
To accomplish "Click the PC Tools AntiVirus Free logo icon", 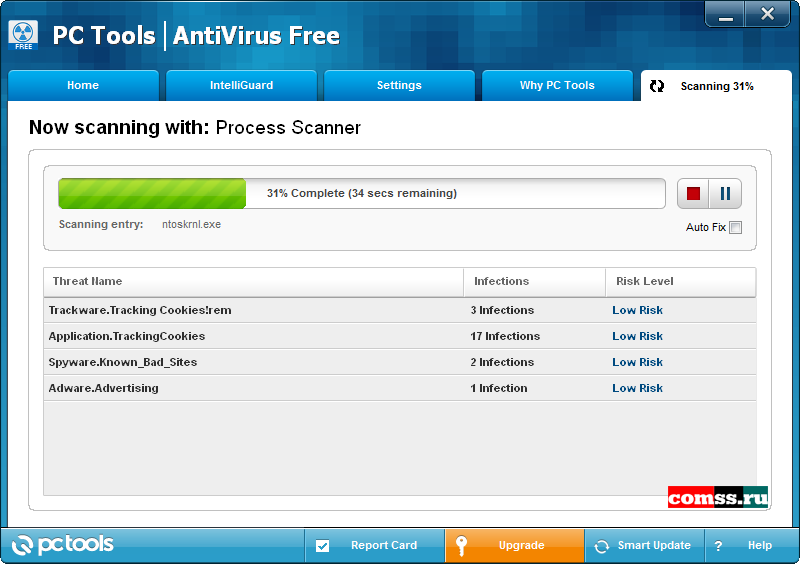I will (x=23, y=35).
